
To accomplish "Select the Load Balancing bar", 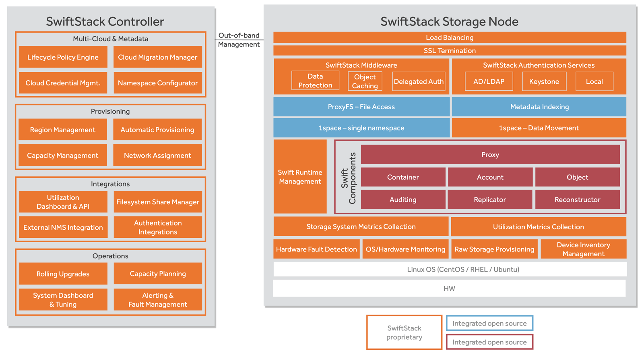I will click(450, 37).
